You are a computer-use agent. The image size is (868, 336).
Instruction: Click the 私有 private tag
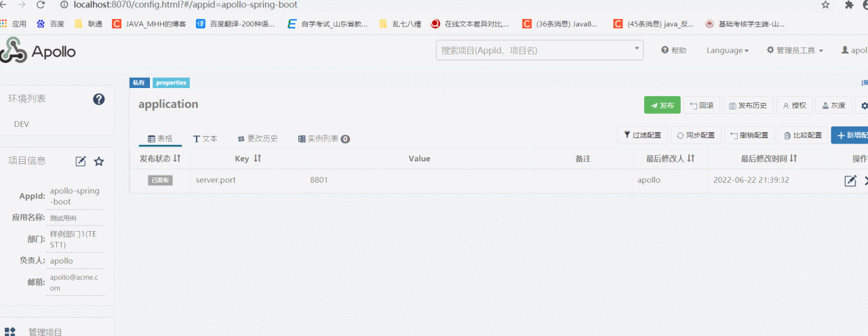pos(139,83)
